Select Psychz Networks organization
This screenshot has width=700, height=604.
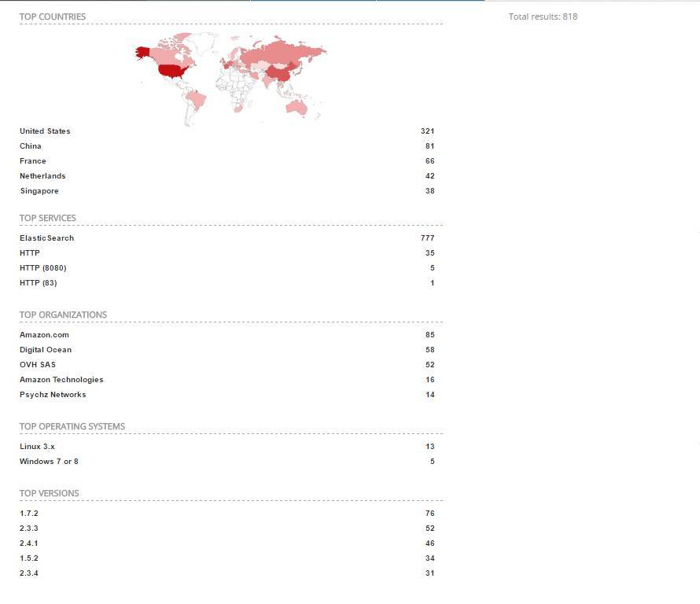53,395
